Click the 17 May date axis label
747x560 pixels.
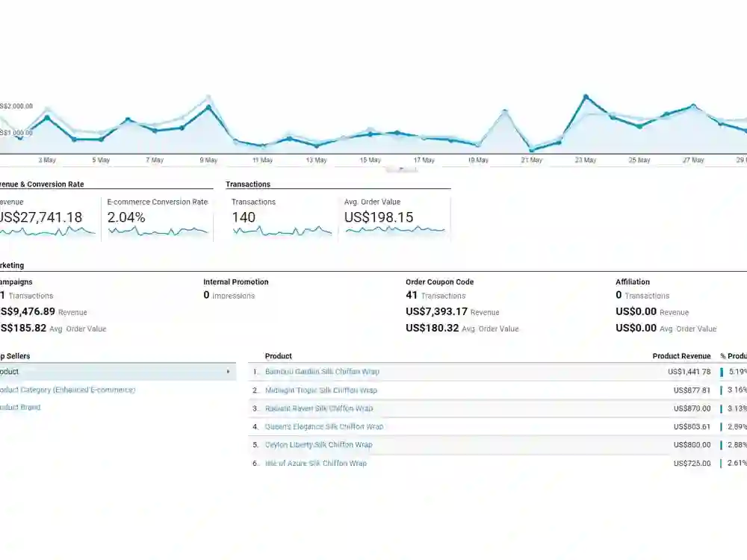pos(424,160)
